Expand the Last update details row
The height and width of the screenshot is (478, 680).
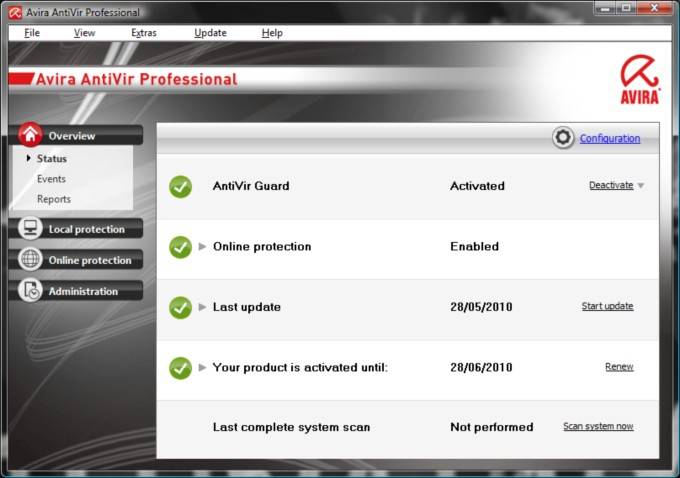click(x=202, y=307)
